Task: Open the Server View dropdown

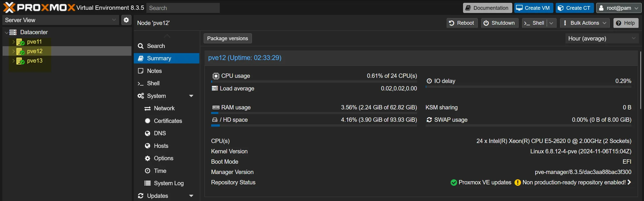Action: click(60, 20)
